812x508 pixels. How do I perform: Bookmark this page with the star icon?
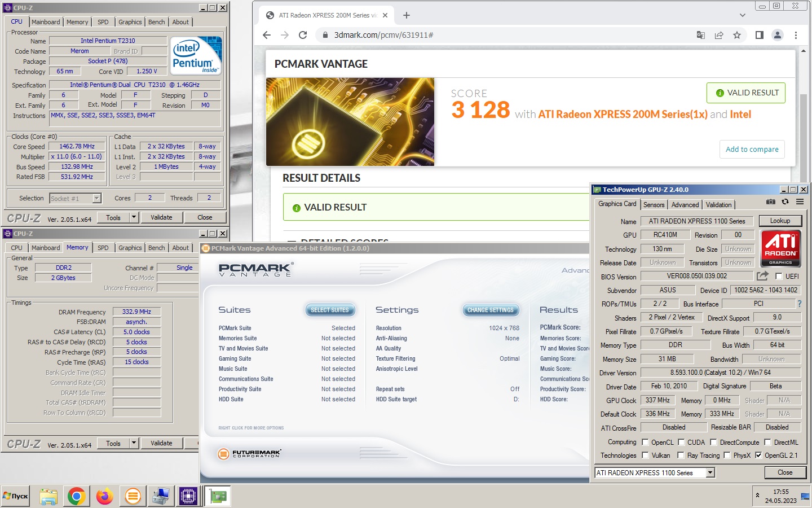737,35
